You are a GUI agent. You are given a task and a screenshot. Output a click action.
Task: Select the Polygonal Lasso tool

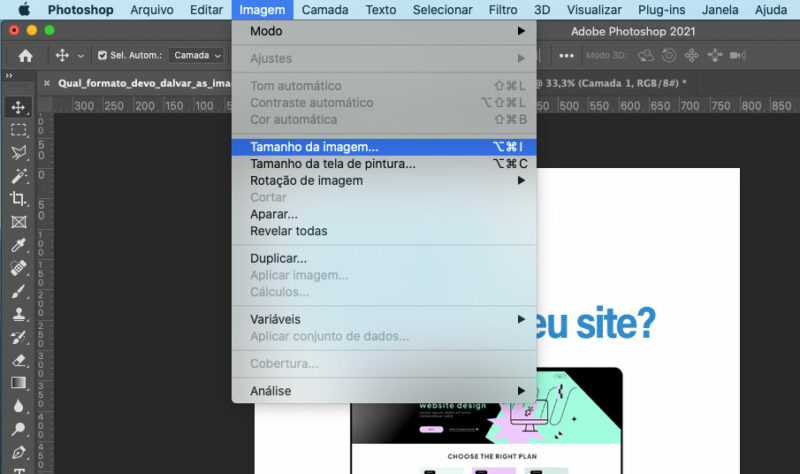click(18, 153)
